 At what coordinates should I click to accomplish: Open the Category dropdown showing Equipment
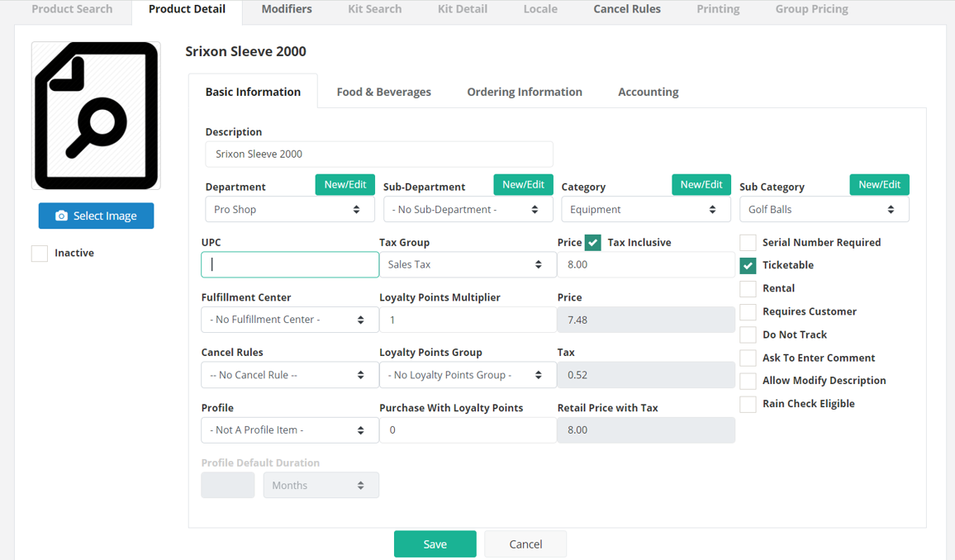(x=645, y=210)
